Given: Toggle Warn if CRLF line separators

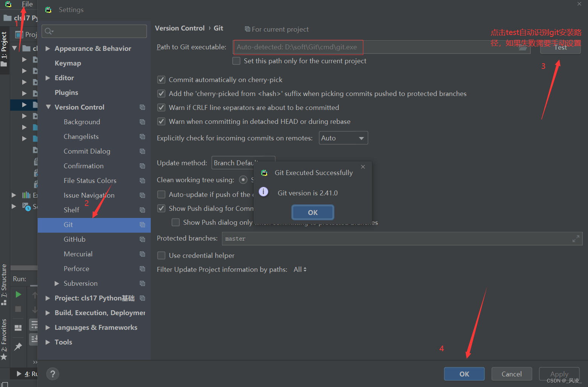Looking at the screenshot, I should (x=161, y=108).
